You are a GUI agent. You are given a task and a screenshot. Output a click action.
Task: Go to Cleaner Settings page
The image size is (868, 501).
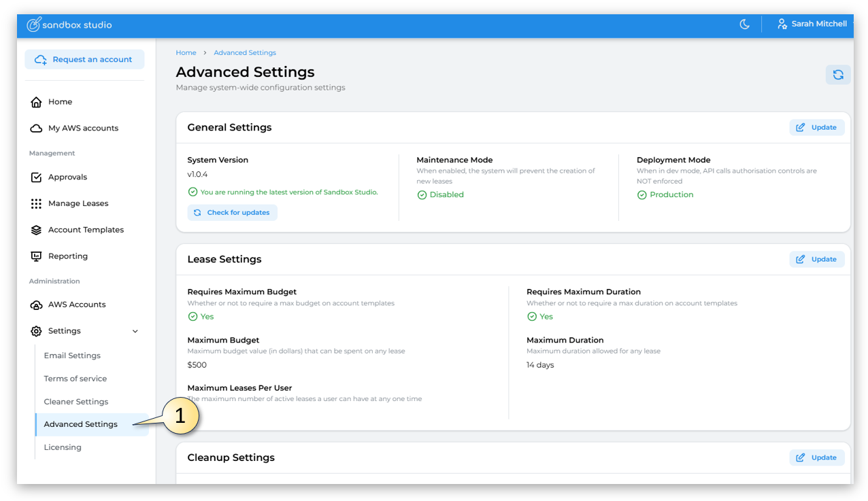pos(76,402)
